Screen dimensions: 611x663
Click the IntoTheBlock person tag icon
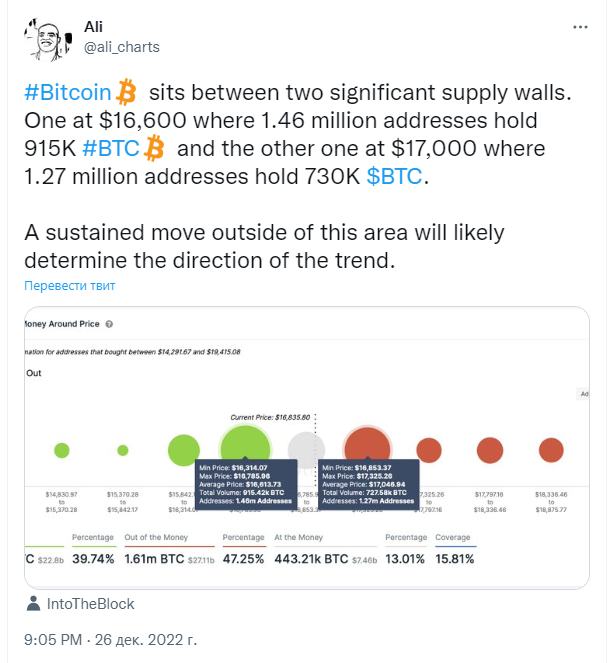click(33, 603)
